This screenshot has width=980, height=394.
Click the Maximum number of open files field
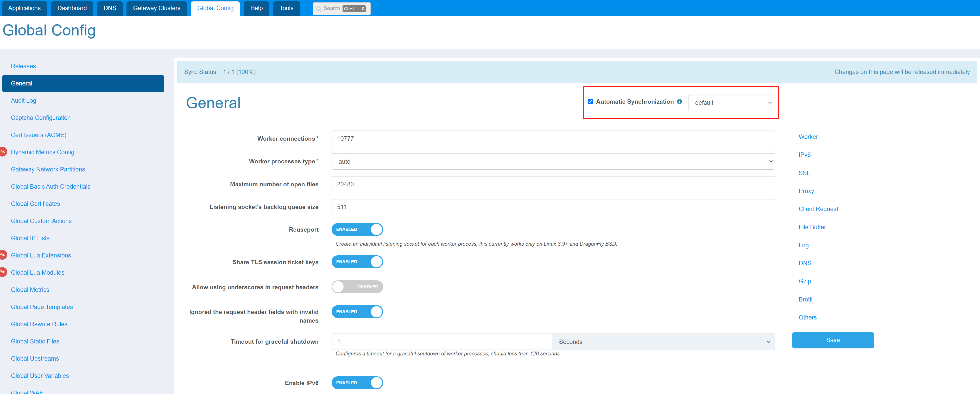(553, 184)
